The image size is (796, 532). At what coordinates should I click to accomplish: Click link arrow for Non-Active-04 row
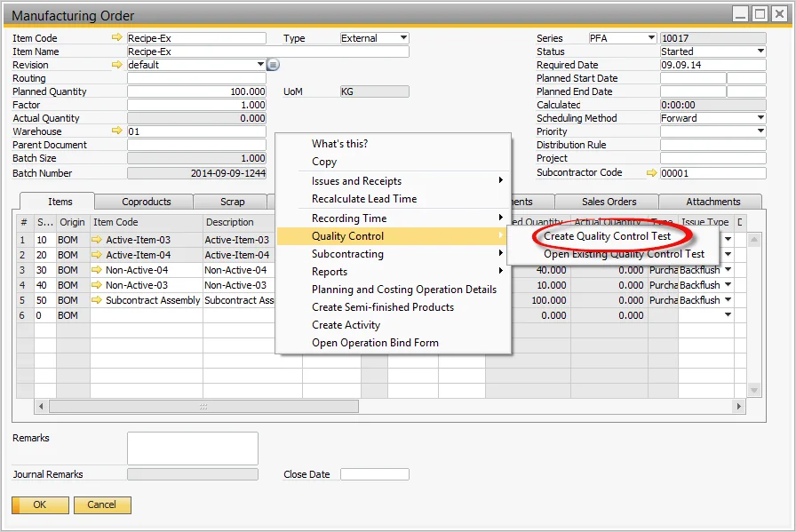[x=97, y=270]
